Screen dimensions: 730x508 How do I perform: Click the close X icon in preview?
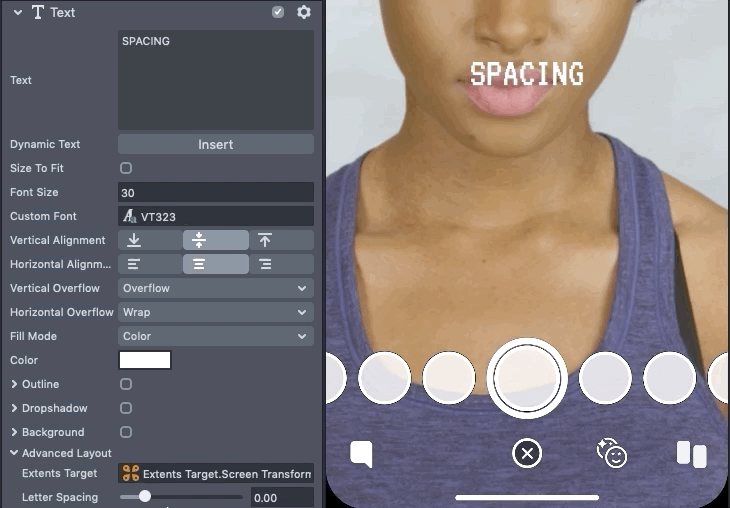[x=527, y=453]
